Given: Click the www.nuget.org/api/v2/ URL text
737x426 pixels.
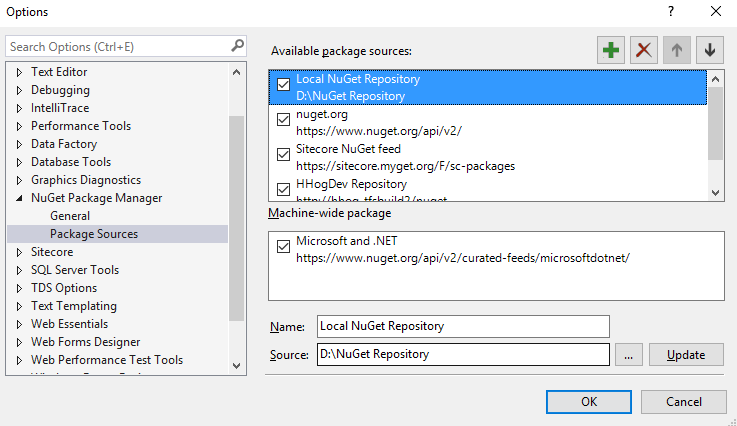Looking at the screenshot, I should point(379,131).
